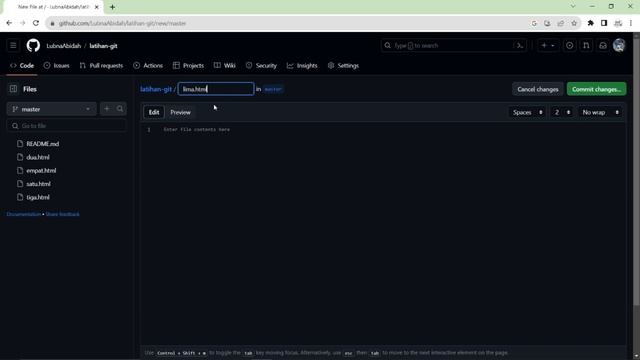Viewport: 640px width, 360px height.
Task: Click into the file contents editor area
Action: 383,233
